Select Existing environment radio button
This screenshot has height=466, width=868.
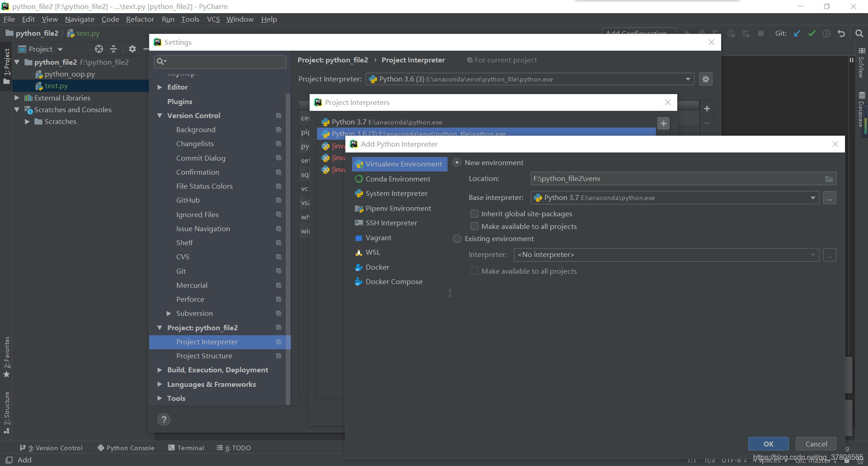(457, 239)
